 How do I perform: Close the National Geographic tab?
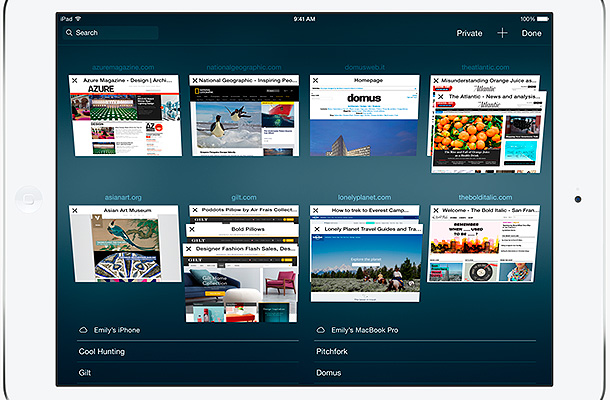[x=195, y=80]
